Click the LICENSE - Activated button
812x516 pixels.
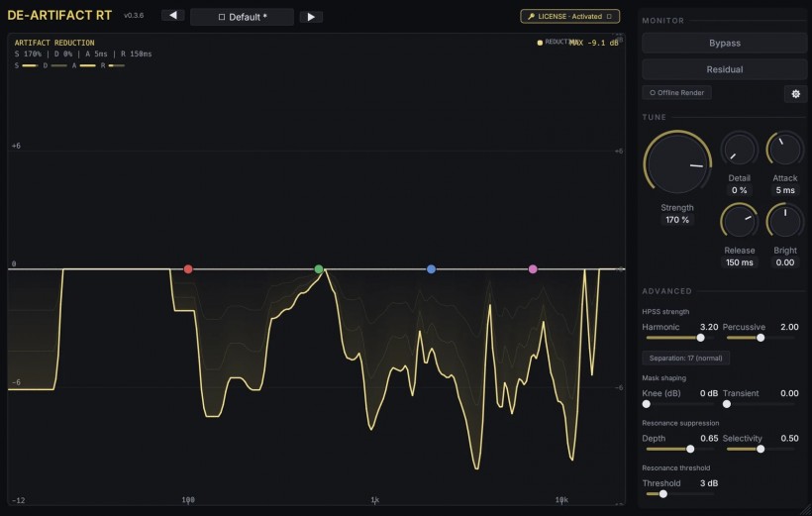[x=569, y=17]
